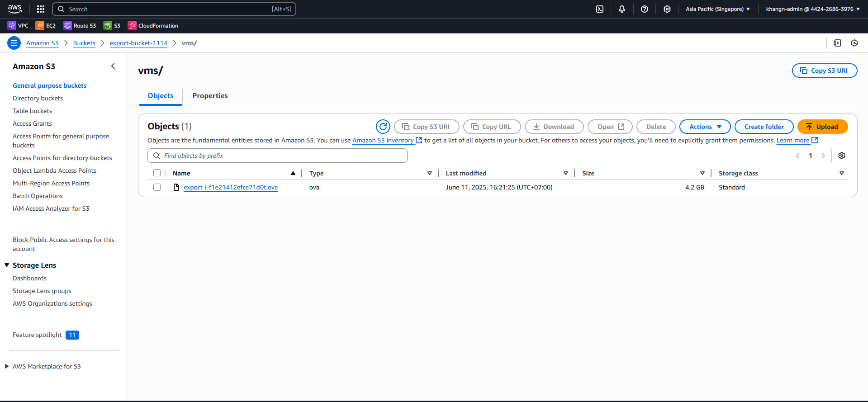
Task: Open Storage Lens groups
Action: pyautogui.click(x=42, y=291)
